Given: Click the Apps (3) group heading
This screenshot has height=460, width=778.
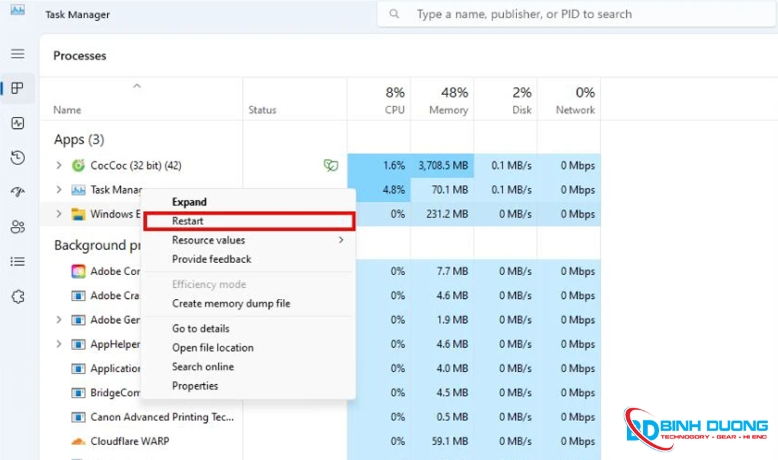Looking at the screenshot, I should tap(79, 139).
